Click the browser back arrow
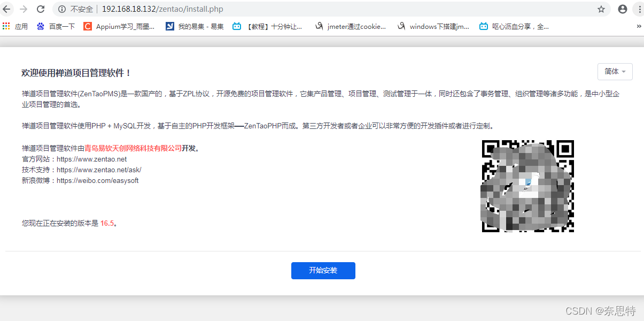This screenshot has height=321, width=644. tap(6, 9)
